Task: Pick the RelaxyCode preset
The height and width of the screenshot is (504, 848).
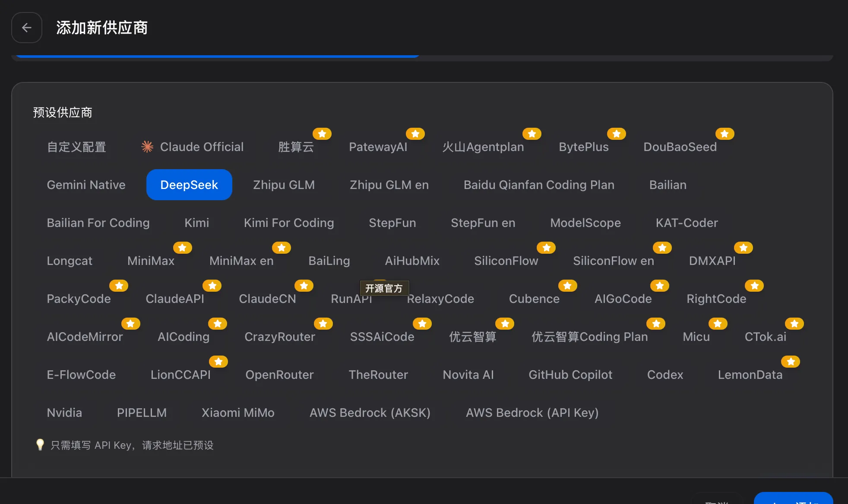Action: [x=440, y=299]
